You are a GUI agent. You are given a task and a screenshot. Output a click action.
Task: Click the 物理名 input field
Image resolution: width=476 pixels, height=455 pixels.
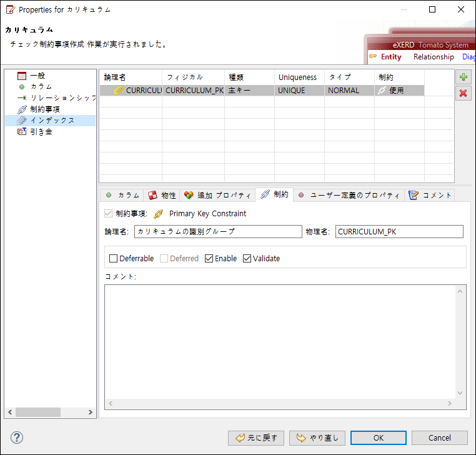399,231
